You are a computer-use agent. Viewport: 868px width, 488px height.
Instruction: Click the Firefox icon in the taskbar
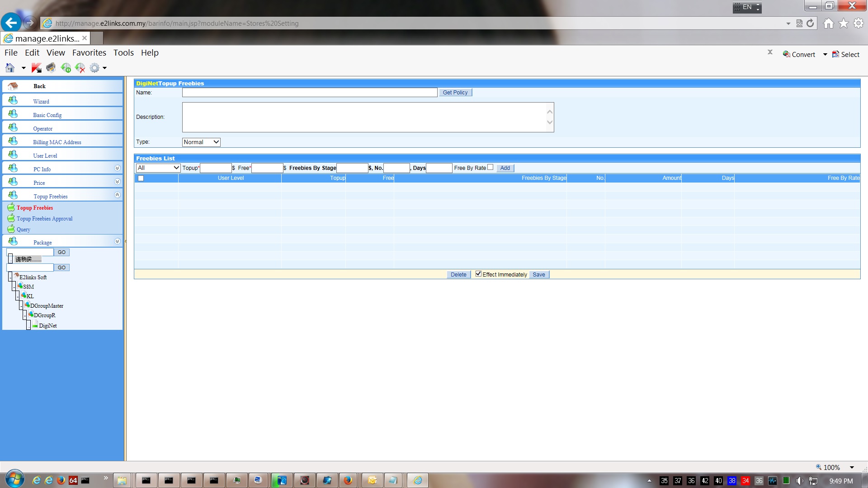point(348,480)
